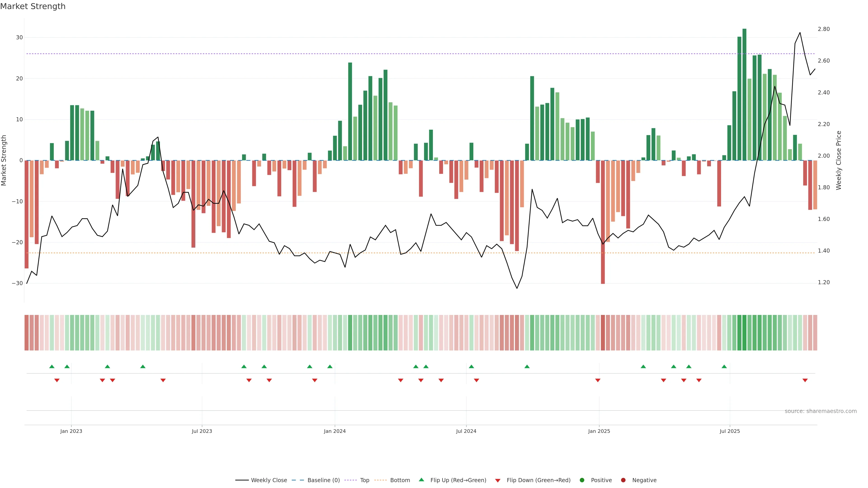This screenshot has width=868, height=488.
Task: Click the flip-up marker just before Jul 2025
Action: pyautogui.click(x=724, y=366)
